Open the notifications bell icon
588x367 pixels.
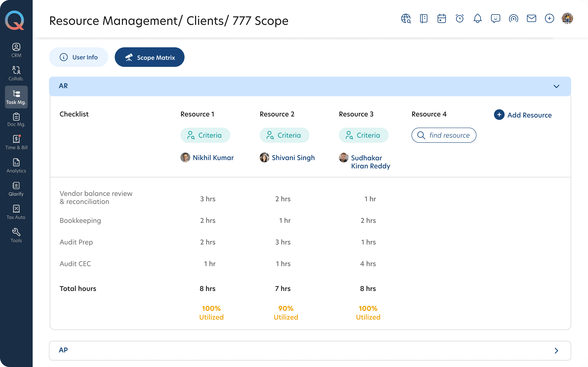pos(477,19)
